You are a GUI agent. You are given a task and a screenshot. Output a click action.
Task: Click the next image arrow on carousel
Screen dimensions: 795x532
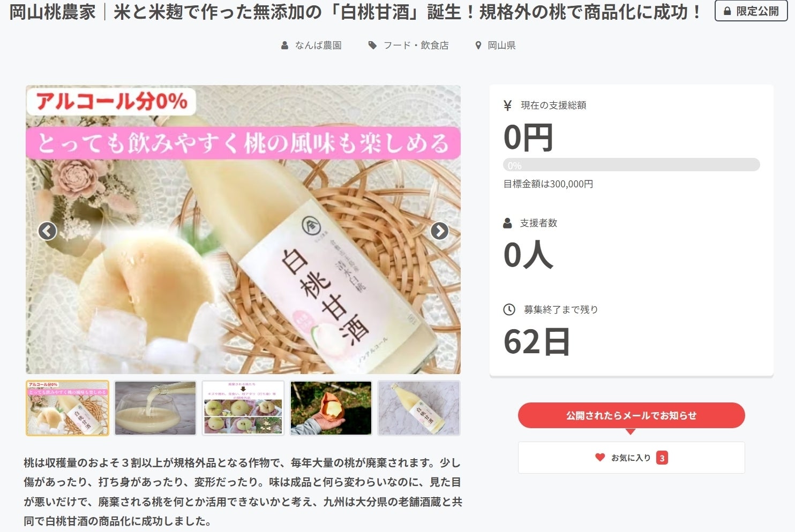click(x=439, y=231)
